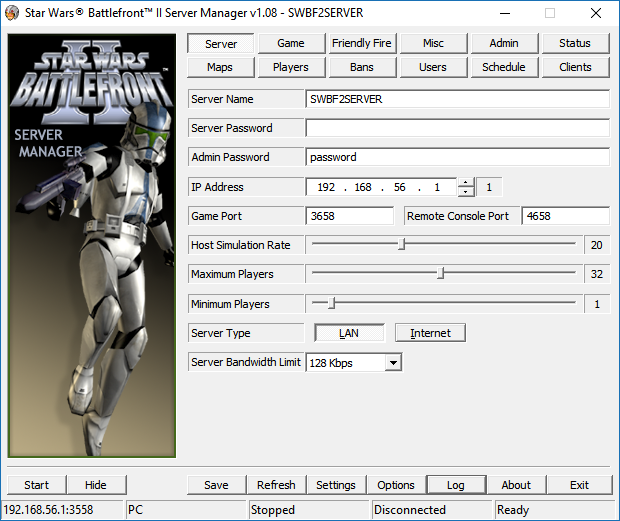Start the server
Viewport: 620px width, 521px height.
pos(37,485)
